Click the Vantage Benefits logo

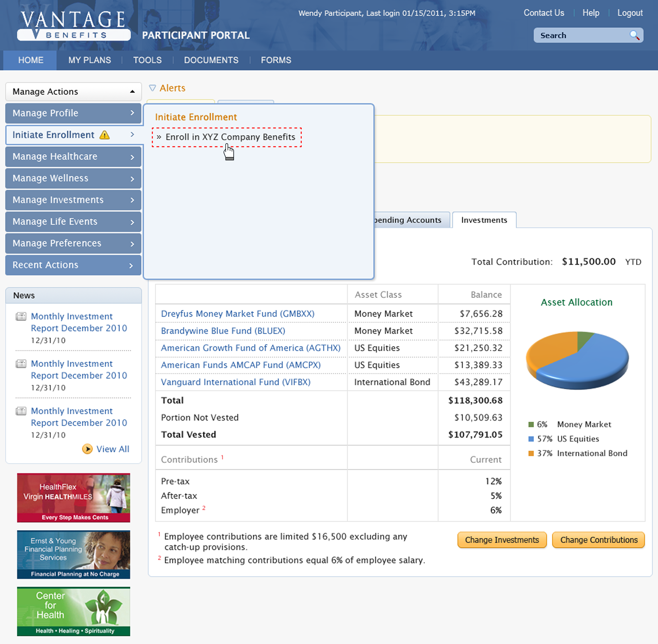click(73, 25)
